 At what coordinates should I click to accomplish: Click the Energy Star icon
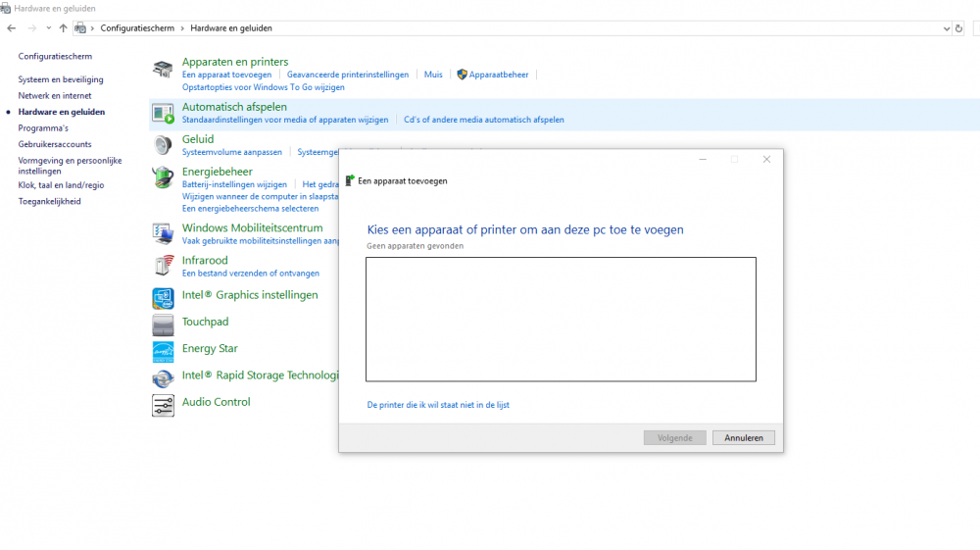(x=163, y=352)
